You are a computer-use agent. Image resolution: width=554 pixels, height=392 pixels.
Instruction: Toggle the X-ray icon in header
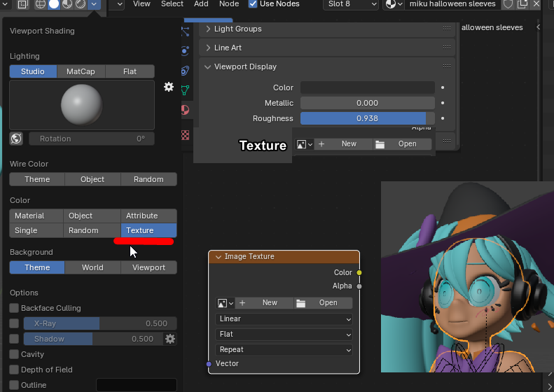23,4
